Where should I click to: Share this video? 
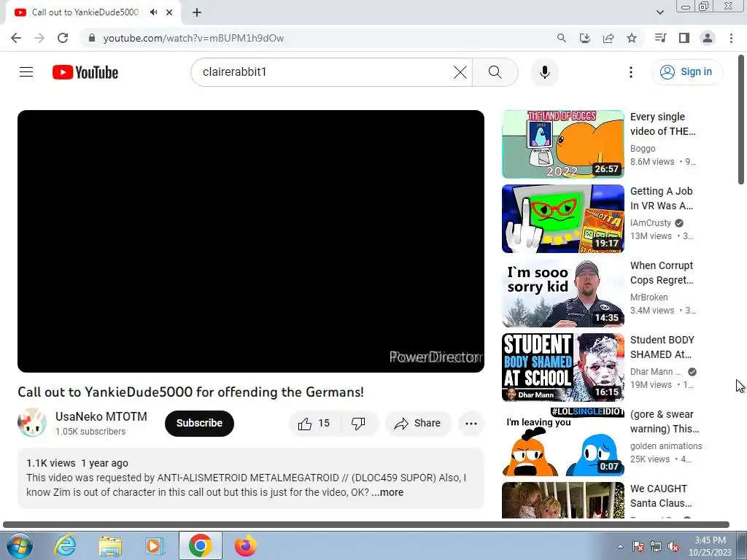click(417, 424)
